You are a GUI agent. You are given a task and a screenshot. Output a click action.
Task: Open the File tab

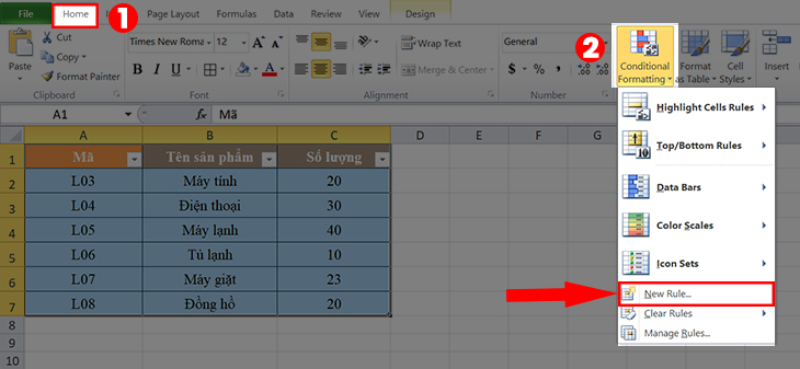coord(26,14)
